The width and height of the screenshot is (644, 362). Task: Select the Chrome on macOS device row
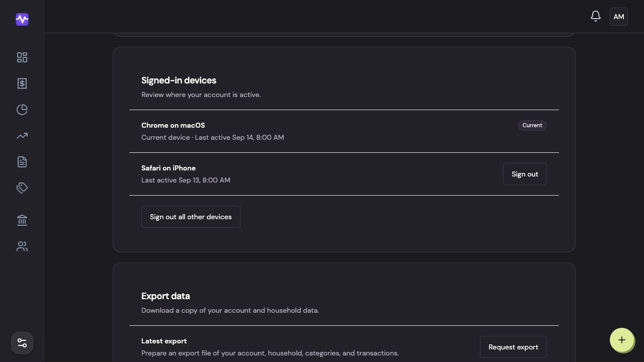[344, 131]
